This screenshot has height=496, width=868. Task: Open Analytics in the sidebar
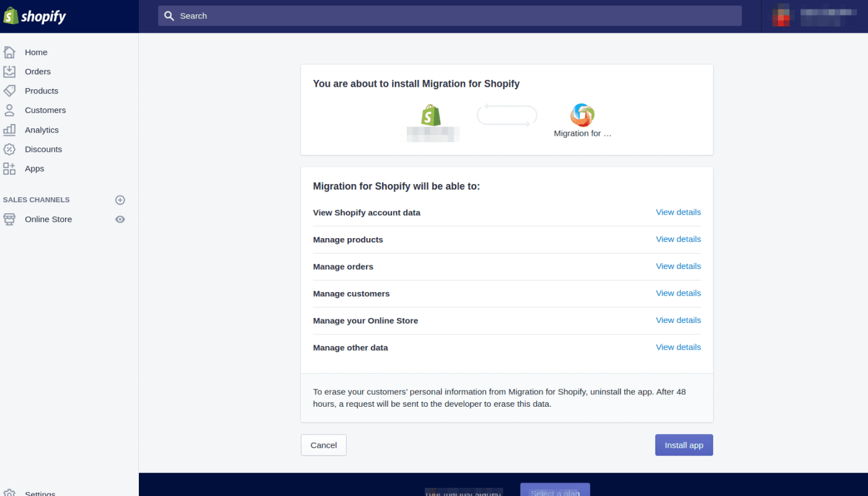[x=42, y=130]
